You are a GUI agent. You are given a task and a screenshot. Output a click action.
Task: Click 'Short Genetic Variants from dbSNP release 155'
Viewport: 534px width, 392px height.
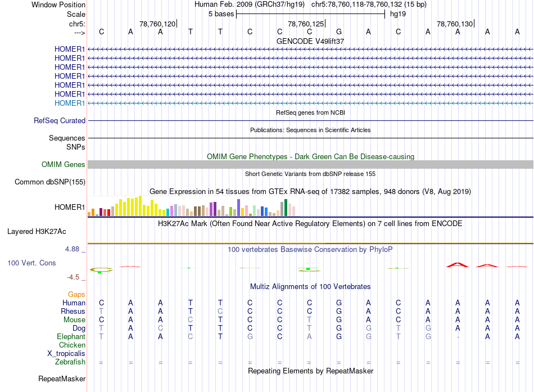(310, 174)
